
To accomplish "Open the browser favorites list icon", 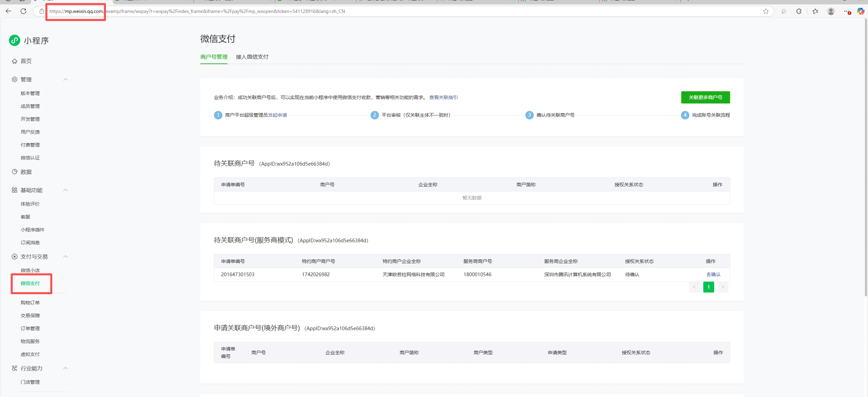I will [815, 11].
